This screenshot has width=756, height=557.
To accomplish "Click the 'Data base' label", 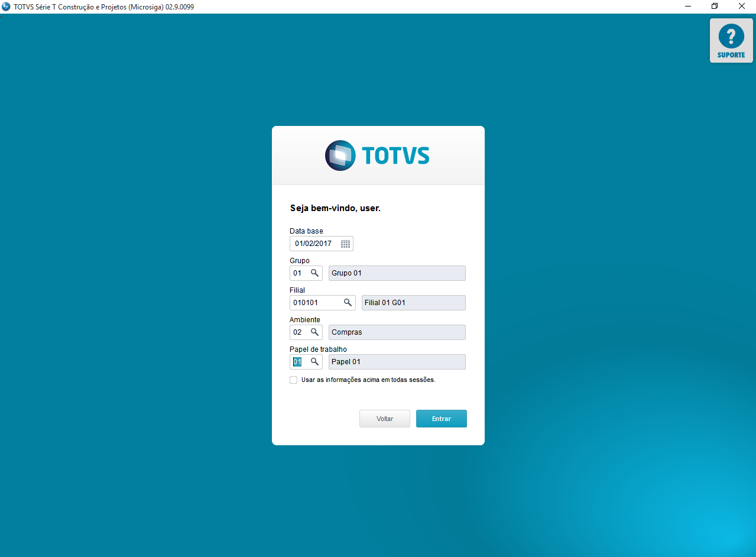I will point(306,231).
